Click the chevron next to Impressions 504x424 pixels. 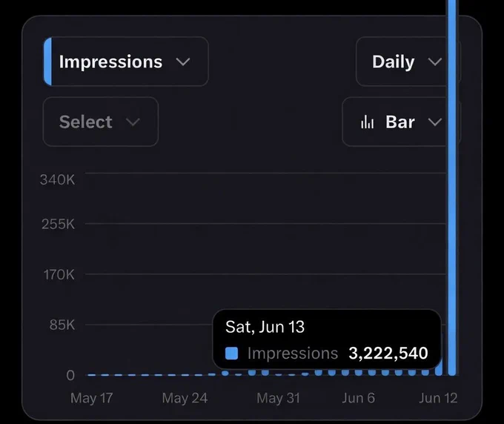click(183, 62)
